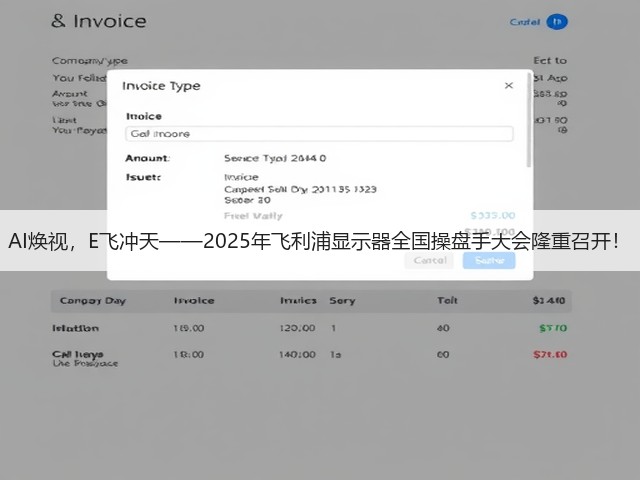Screen dimensions: 640x480
Task: Click the red amount in second table row
Action: 550,354
